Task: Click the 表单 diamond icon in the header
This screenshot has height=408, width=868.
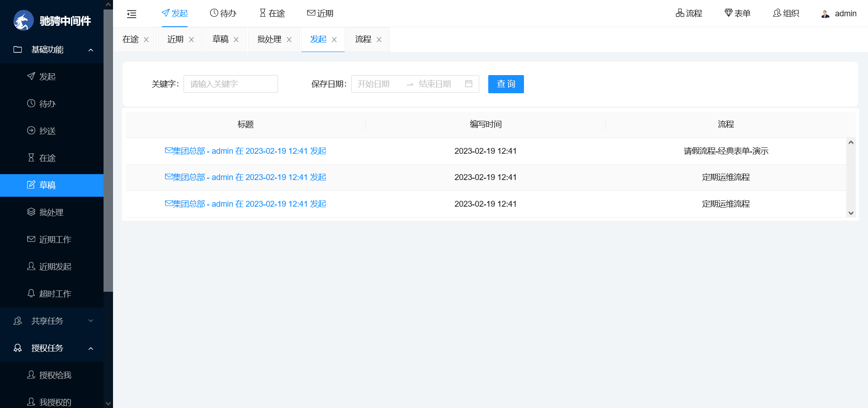Action: [728, 14]
